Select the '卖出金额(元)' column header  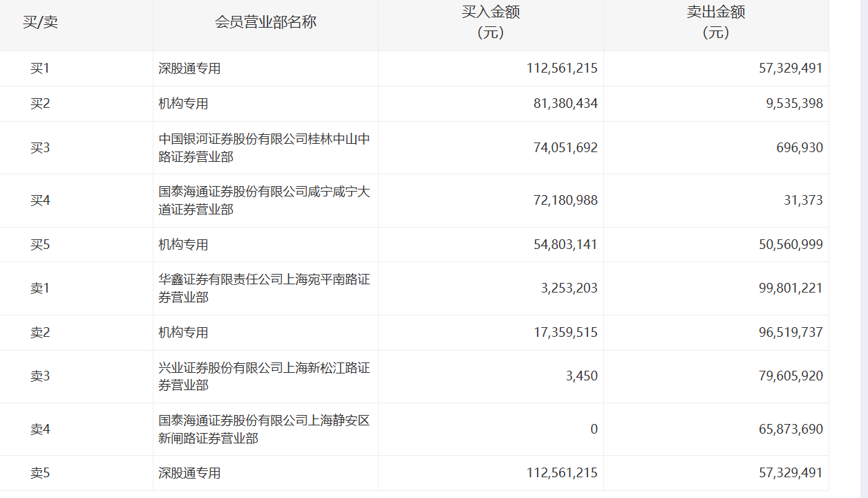[x=716, y=22]
